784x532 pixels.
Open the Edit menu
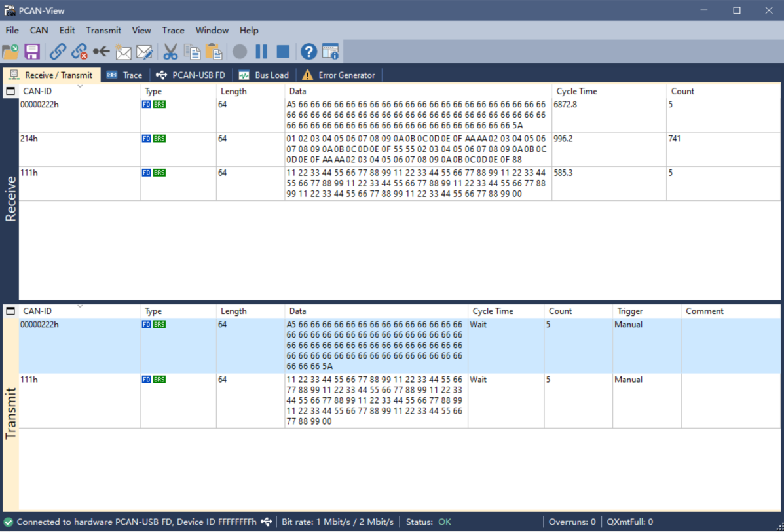coord(67,31)
